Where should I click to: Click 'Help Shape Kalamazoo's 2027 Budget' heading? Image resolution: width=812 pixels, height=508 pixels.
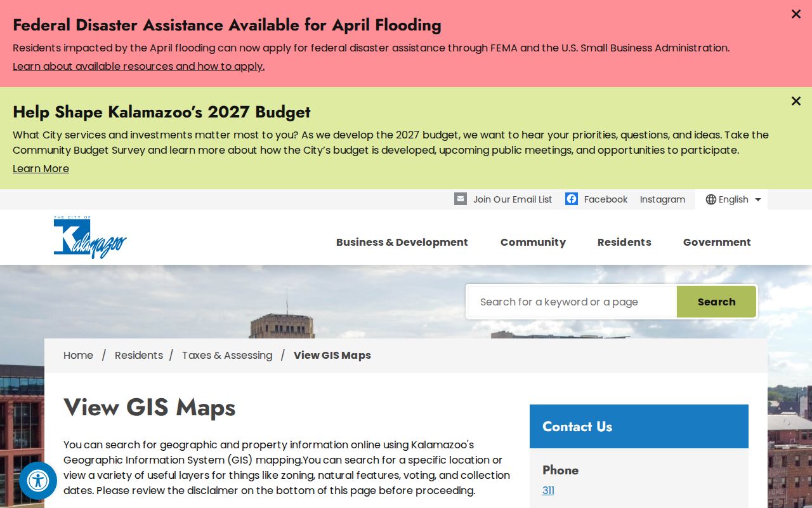pyautogui.click(x=162, y=112)
